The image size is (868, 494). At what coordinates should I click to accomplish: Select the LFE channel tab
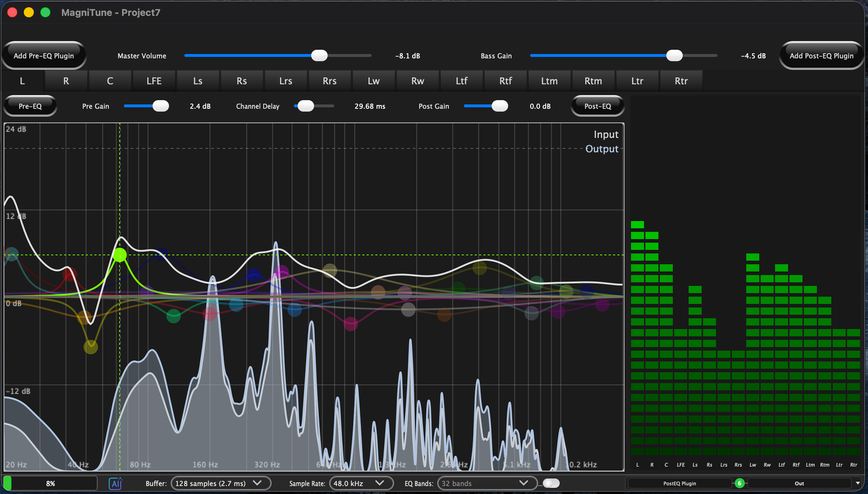pos(154,80)
